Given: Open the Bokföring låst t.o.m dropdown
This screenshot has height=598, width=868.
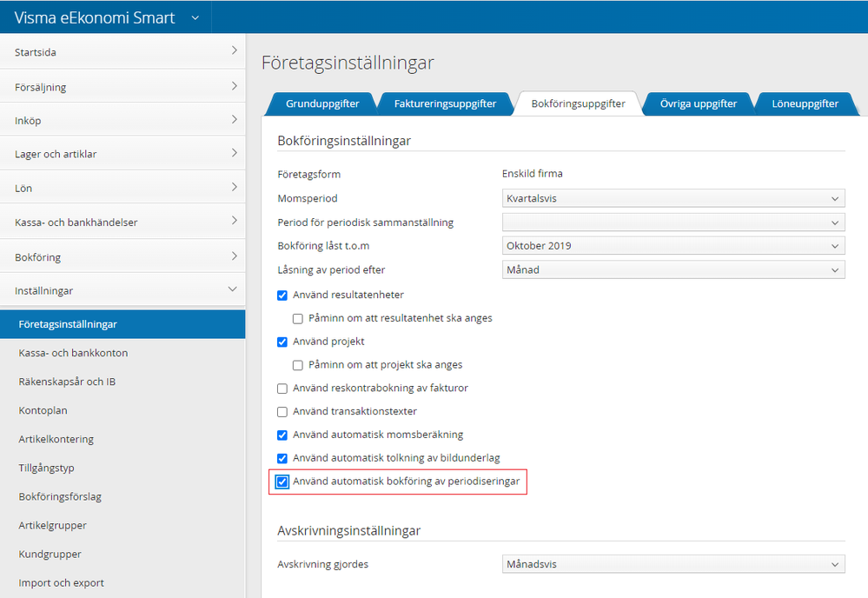Looking at the screenshot, I should coord(673,246).
